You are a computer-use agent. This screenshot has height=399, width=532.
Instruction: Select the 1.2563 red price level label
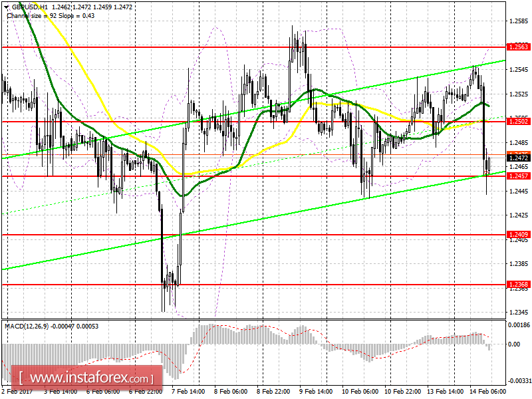pyautogui.click(x=518, y=47)
